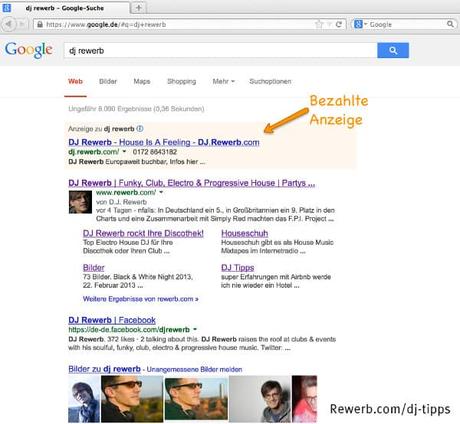Screen dimensions: 460x424
Task: Open sitelink 'DJ Rewerb rockt Ihre Discothek!'
Action: [143, 233]
